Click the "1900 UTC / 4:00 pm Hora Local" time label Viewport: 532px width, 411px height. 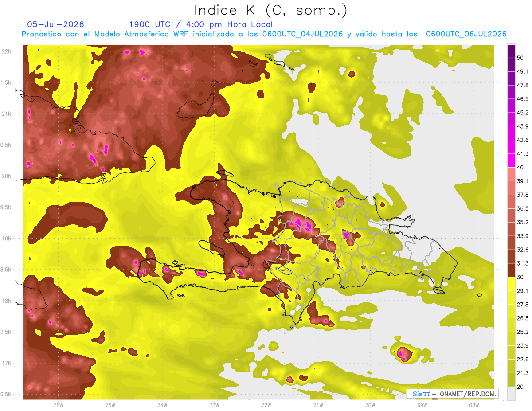201,24
